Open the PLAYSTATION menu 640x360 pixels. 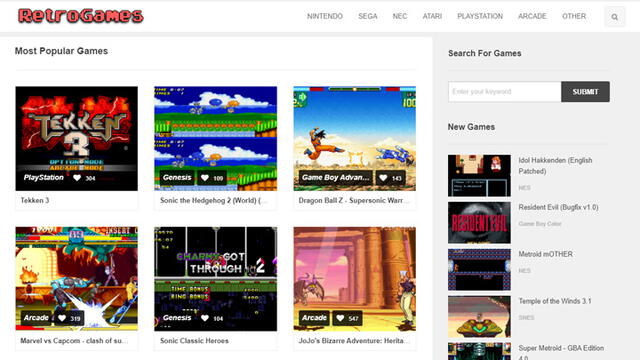coord(480,16)
